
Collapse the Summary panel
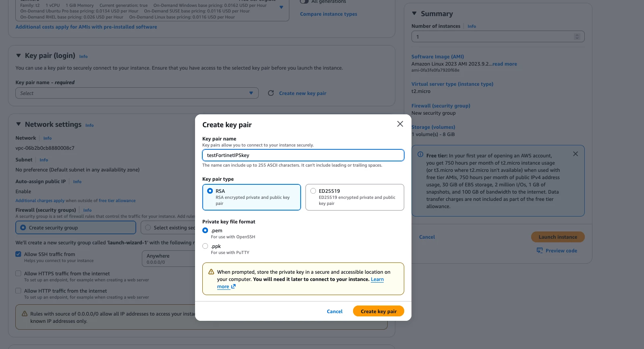click(x=414, y=13)
